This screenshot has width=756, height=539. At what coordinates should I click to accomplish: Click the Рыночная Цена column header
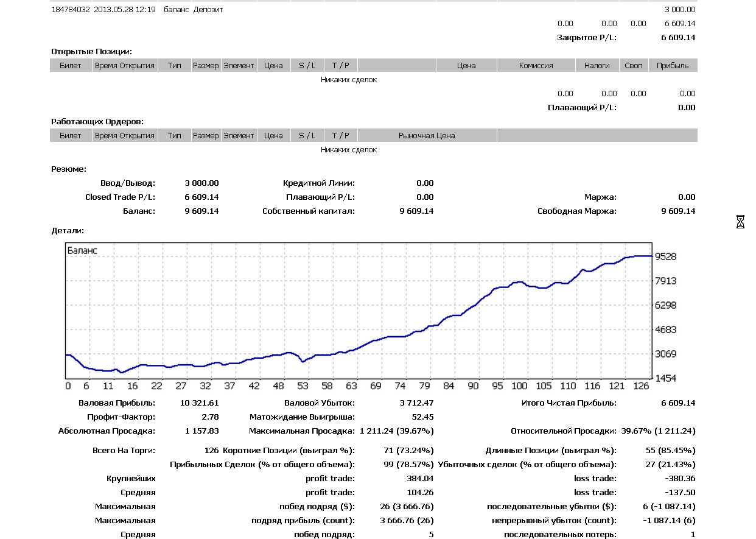point(427,135)
